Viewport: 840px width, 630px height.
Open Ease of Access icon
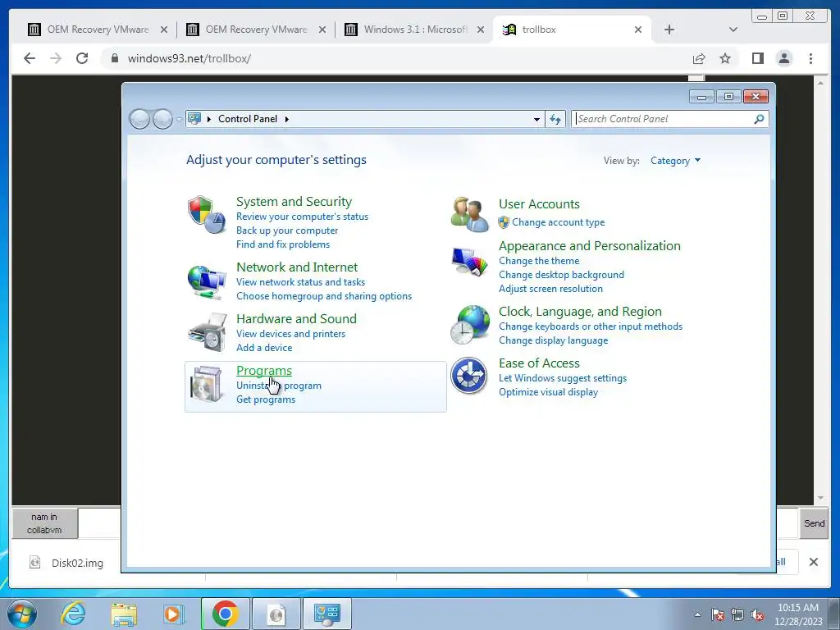[x=469, y=376]
